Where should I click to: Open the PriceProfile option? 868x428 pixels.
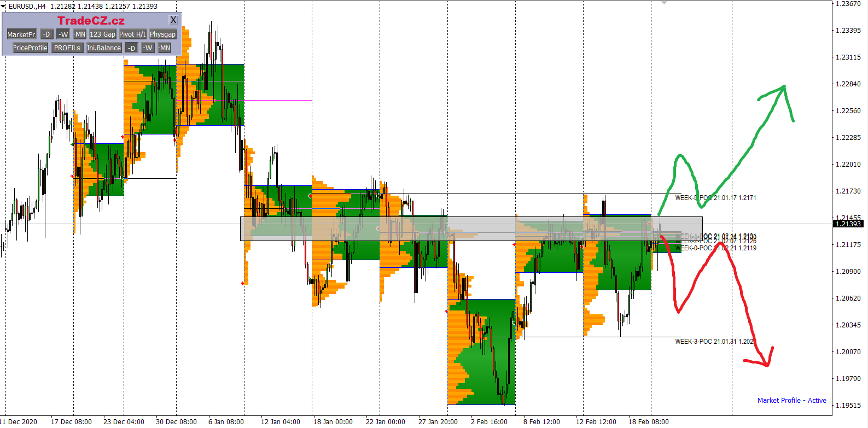click(30, 48)
